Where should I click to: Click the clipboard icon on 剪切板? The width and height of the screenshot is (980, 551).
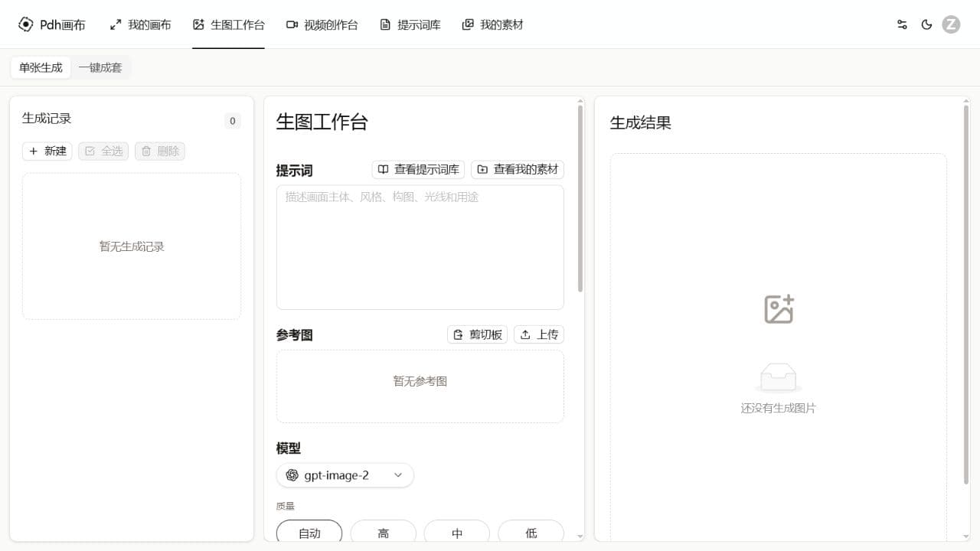[x=459, y=334]
